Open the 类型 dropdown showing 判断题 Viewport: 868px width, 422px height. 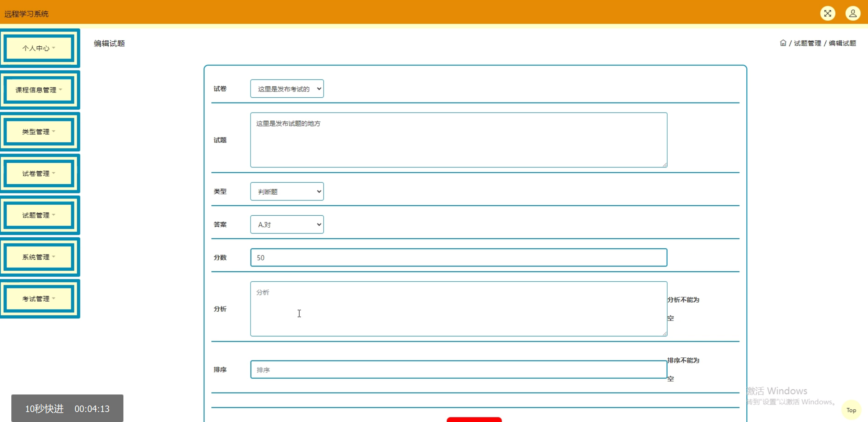pyautogui.click(x=287, y=192)
